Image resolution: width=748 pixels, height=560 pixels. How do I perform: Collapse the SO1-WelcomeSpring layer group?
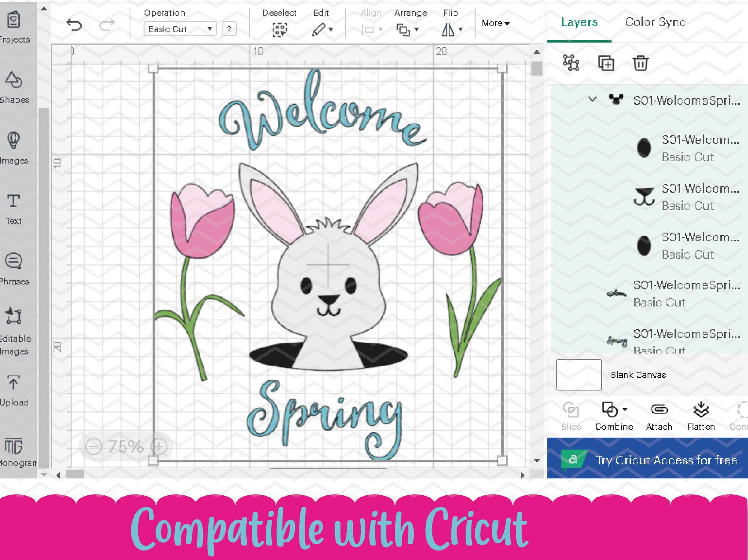[592, 99]
